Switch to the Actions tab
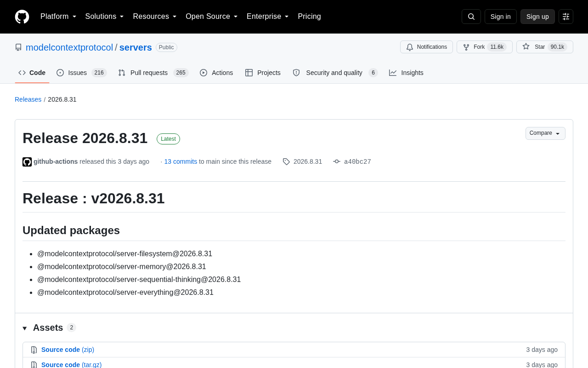Viewport: 588px width, 368px height. [x=216, y=73]
